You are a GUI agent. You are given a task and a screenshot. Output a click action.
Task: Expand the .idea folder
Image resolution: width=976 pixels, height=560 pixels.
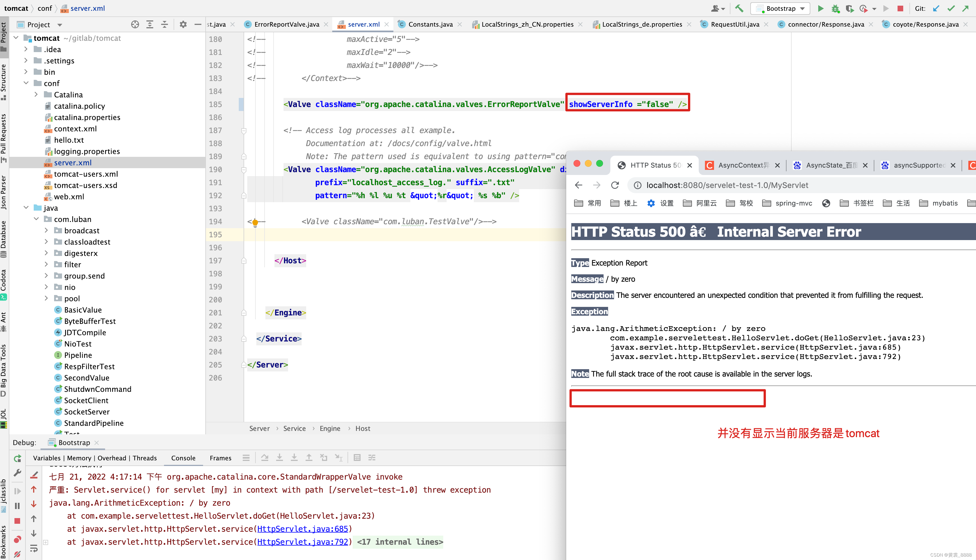click(x=26, y=49)
